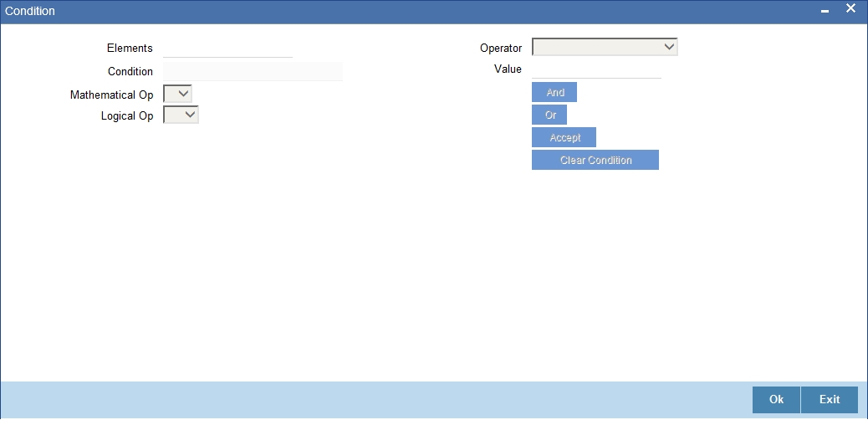868x425 pixels.
Task: Click the Exit button
Action: point(830,400)
